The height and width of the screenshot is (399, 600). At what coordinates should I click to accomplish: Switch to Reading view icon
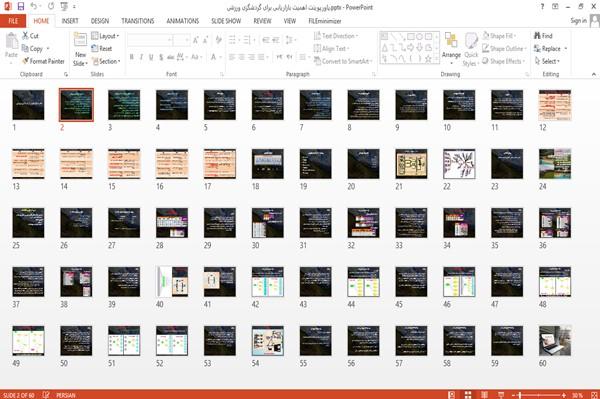tap(484, 395)
